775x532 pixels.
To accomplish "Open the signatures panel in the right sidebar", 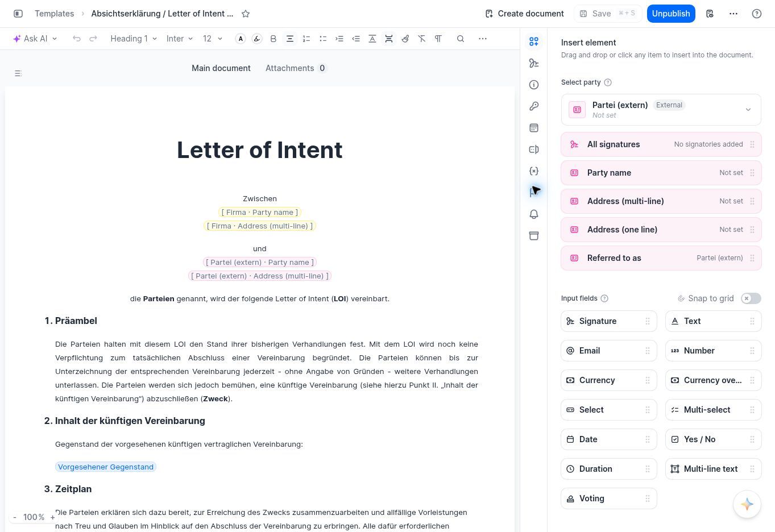I will click(533, 63).
